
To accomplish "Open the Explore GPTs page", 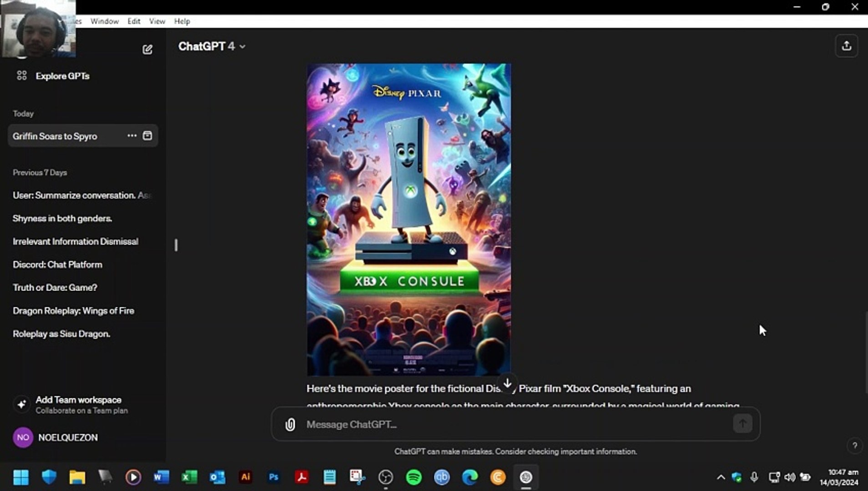I will pos(62,76).
